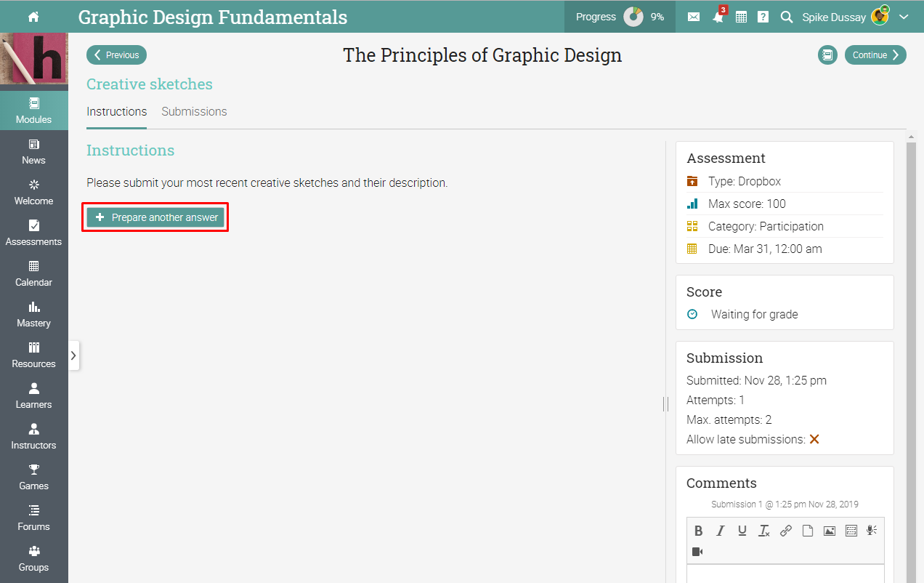The width and height of the screenshot is (924, 583).
Task: Record audio with the microphone icon
Action: click(872, 531)
